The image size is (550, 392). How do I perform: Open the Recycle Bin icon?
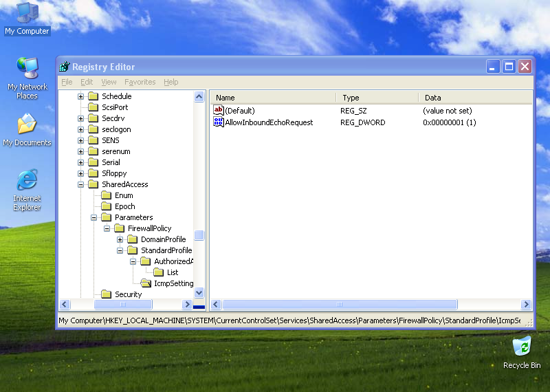coord(522,352)
